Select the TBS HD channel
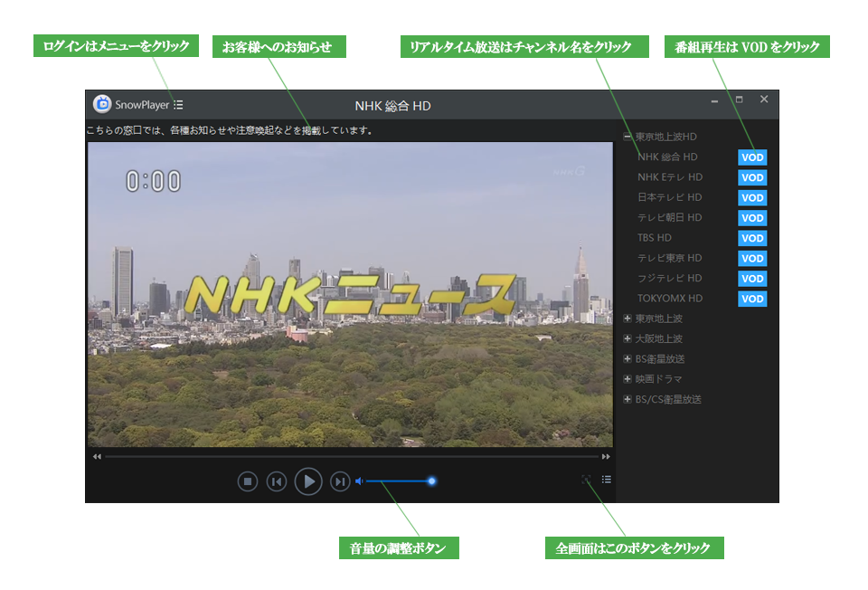 (x=655, y=238)
